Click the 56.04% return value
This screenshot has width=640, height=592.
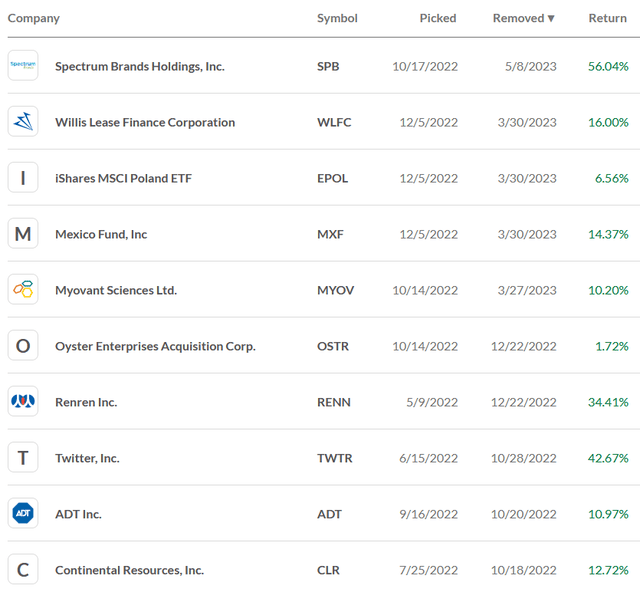608,66
